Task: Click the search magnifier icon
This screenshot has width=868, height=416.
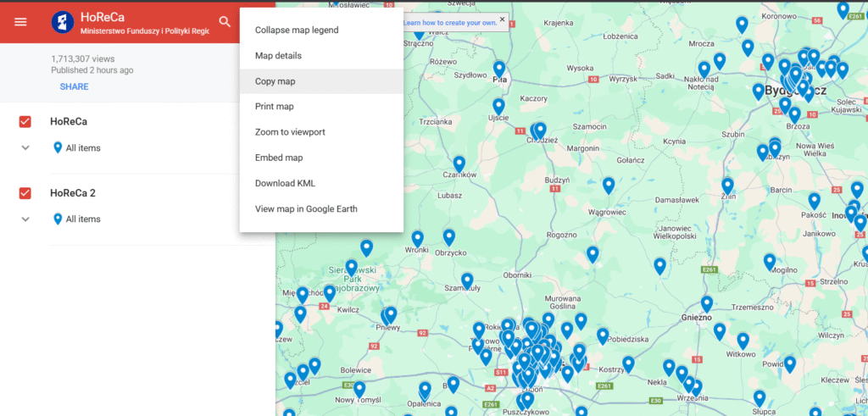Action: pos(225,22)
